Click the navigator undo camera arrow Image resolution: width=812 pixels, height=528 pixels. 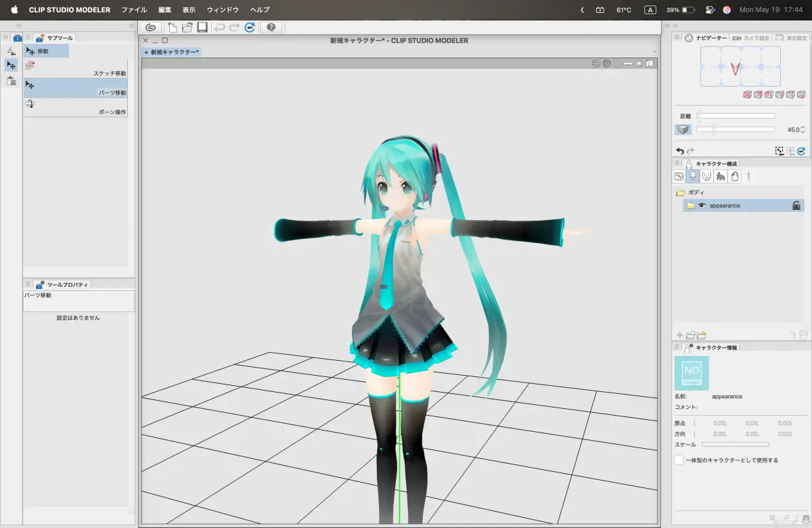coord(680,151)
